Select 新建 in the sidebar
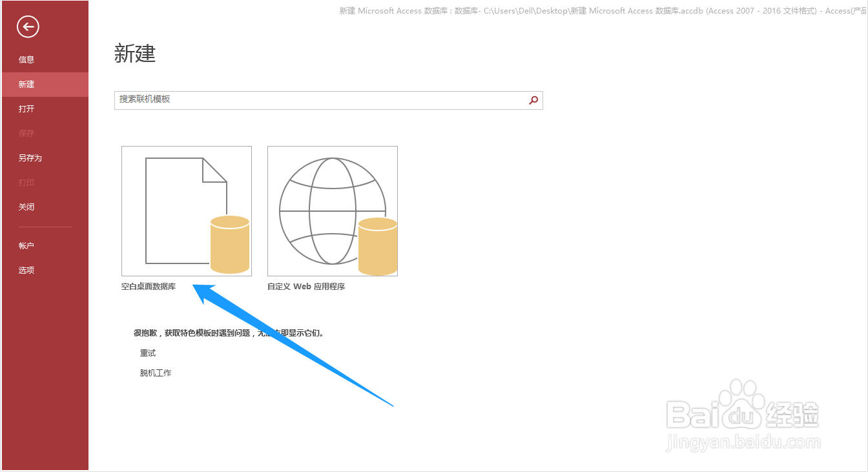The width and height of the screenshot is (868, 472). click(x=45, y=84)
